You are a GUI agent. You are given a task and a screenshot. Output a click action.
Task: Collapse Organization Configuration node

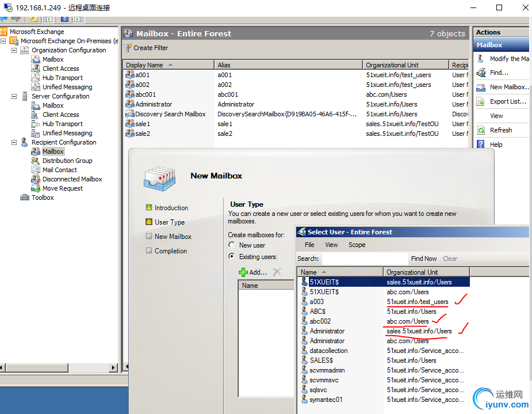coord(14,50)
